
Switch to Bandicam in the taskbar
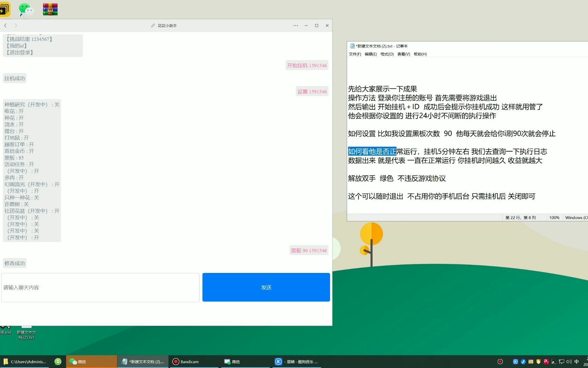point(194,362)
